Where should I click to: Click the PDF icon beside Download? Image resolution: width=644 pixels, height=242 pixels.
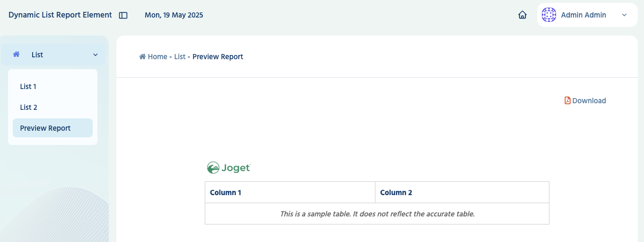(567, 100)
